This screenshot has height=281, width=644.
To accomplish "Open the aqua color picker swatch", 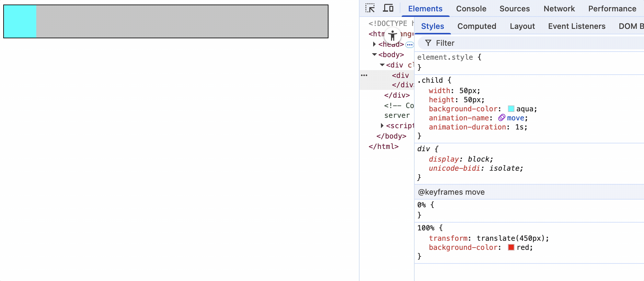I will tap(511, 109).
